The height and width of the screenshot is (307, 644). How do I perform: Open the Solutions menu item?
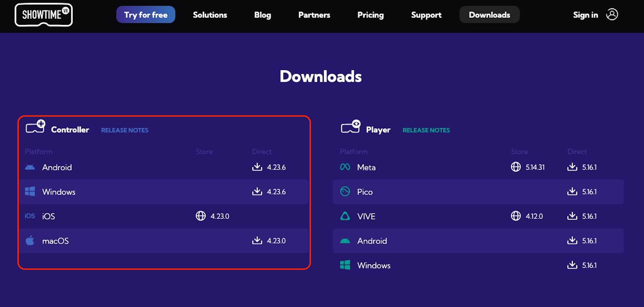pos(210,15)
